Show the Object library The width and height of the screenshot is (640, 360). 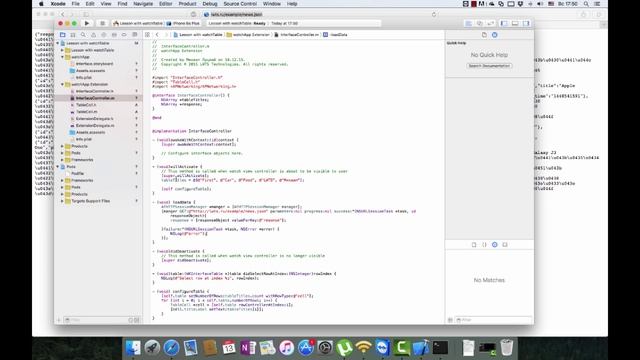495,244
